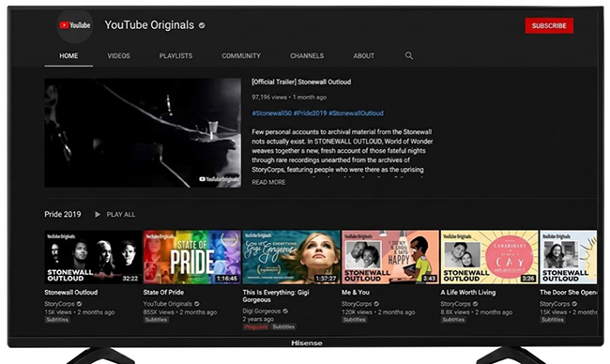Click the Me & You video title
The image size is (610, 364).
(356, 293)
